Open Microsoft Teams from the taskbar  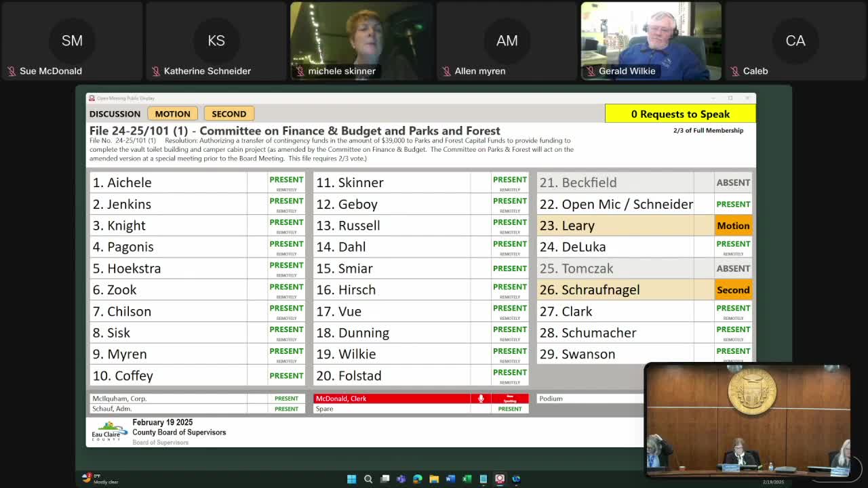401,479
